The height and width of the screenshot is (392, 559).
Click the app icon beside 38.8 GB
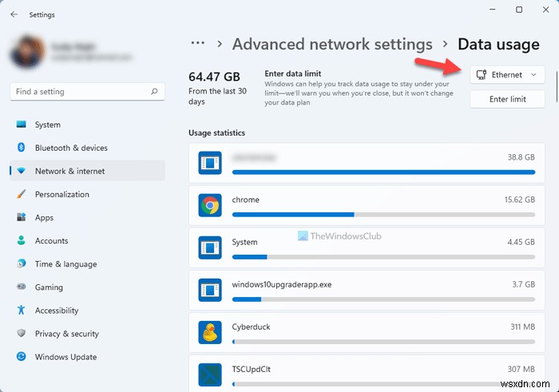click(x=210, y=163)
